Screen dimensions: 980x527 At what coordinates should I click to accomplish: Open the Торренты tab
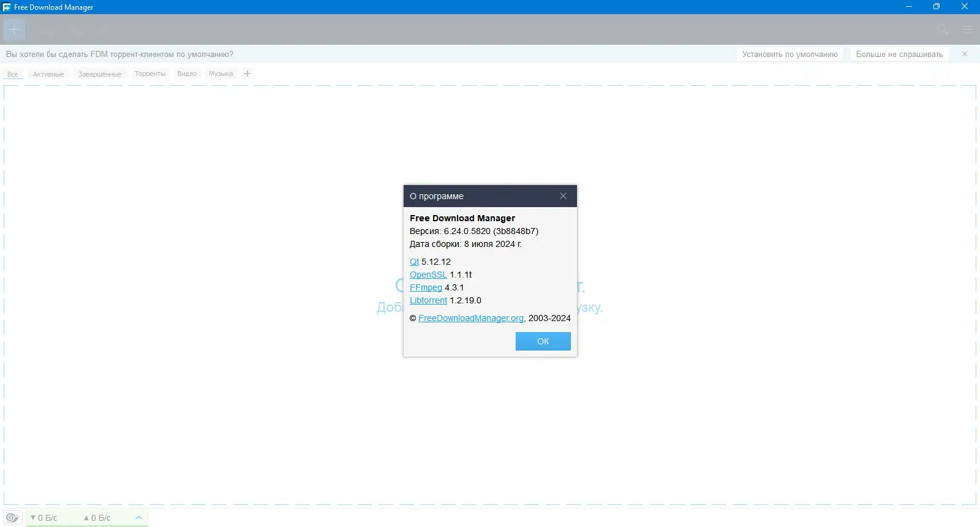tap(150, 74)
